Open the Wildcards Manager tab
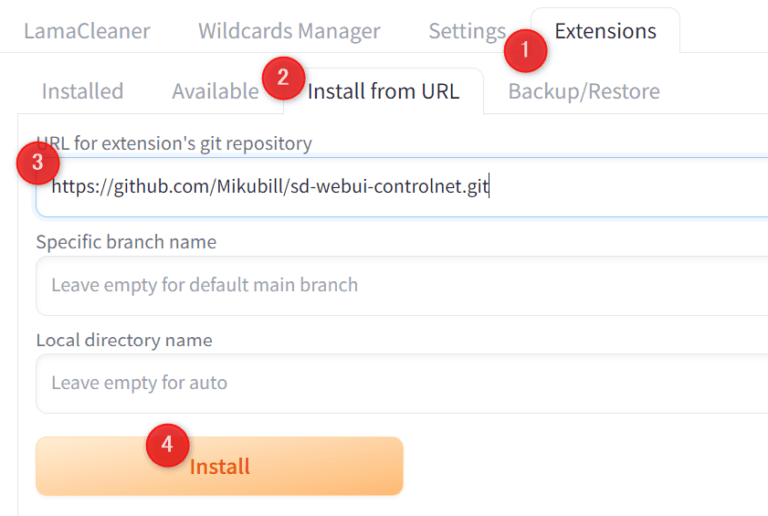Viewport: 768px width, 516px height. (x=289, y=31)
